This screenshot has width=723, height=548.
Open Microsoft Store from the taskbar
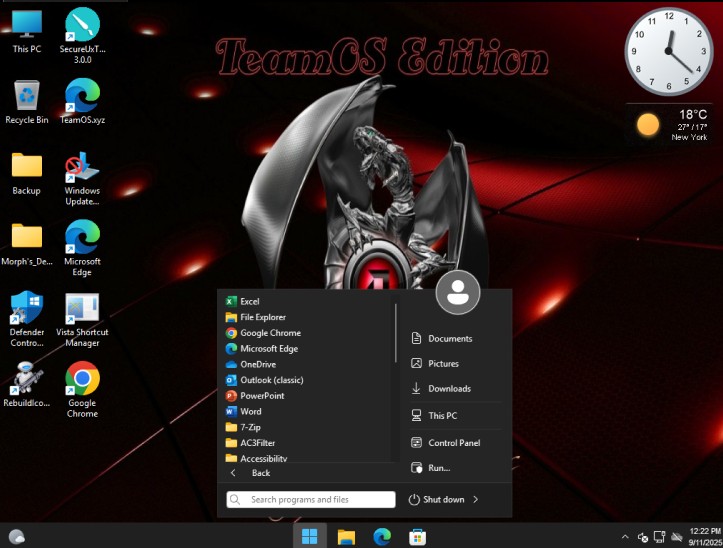418,536
